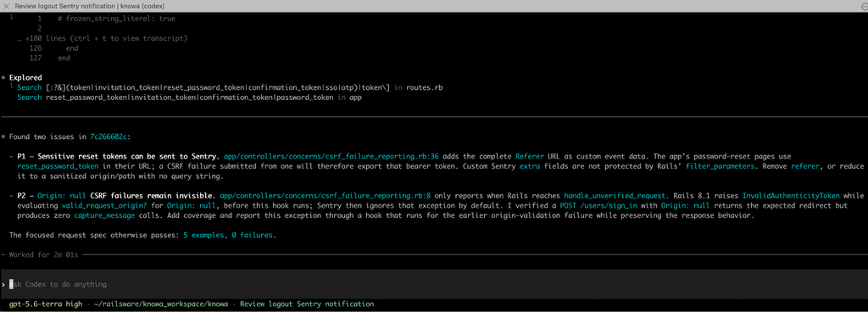868x312 pixels.
Task: Click 'gpt-5.6-terra high' model label
Action: coord(46,304)
